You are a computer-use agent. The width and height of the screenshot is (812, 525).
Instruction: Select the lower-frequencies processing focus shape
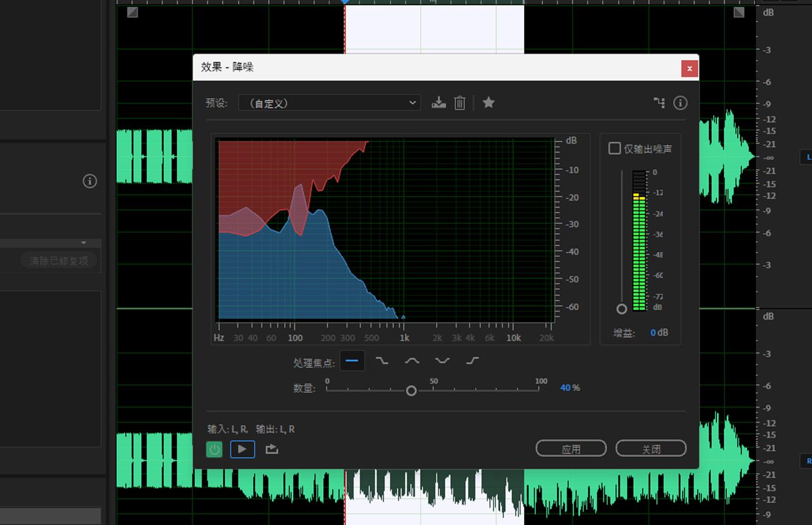click(382, 361)
